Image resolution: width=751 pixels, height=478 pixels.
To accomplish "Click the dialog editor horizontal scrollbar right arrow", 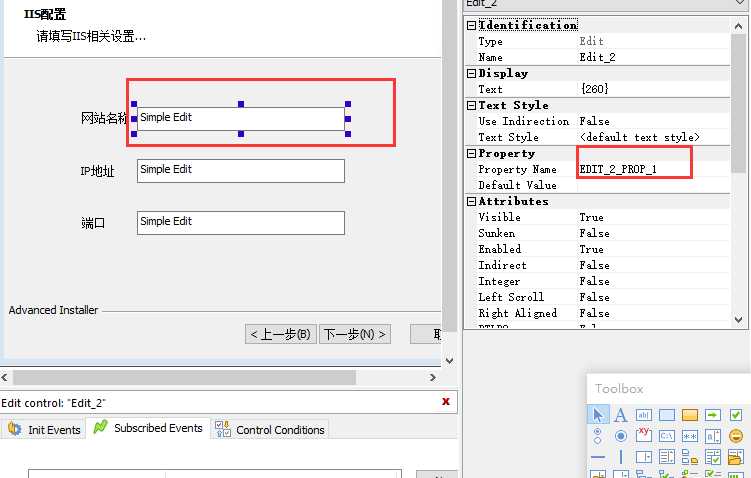I will (x=432, y=377).
